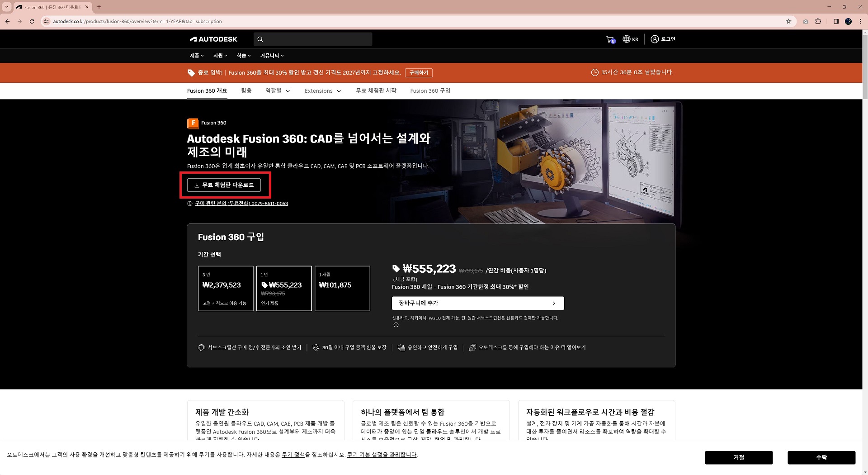Reject cookies with 거절 button
This screenshot has height=475, width=868.
point(739,457)
